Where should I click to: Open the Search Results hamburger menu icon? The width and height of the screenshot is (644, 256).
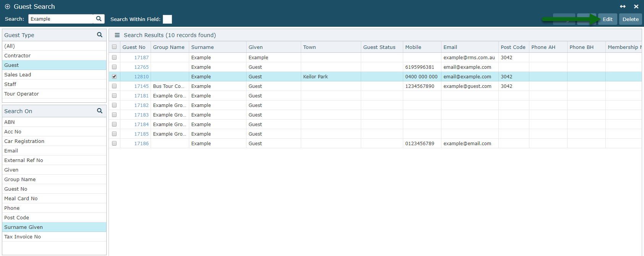[x=117, y=35]
